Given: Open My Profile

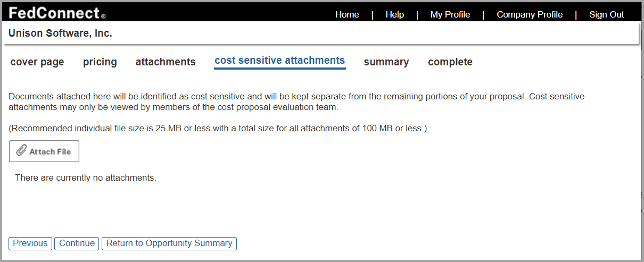Looking at the screenshot, I should [x=450, y=15].
